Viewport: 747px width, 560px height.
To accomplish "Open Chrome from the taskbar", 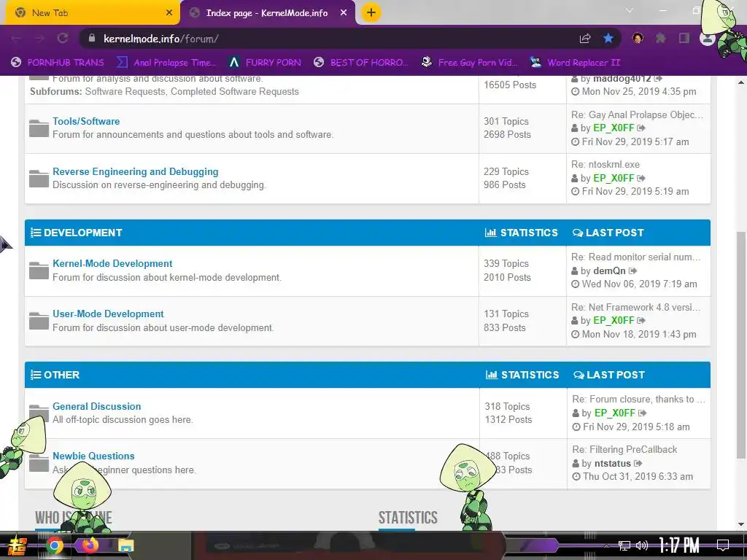I will 54,545.
